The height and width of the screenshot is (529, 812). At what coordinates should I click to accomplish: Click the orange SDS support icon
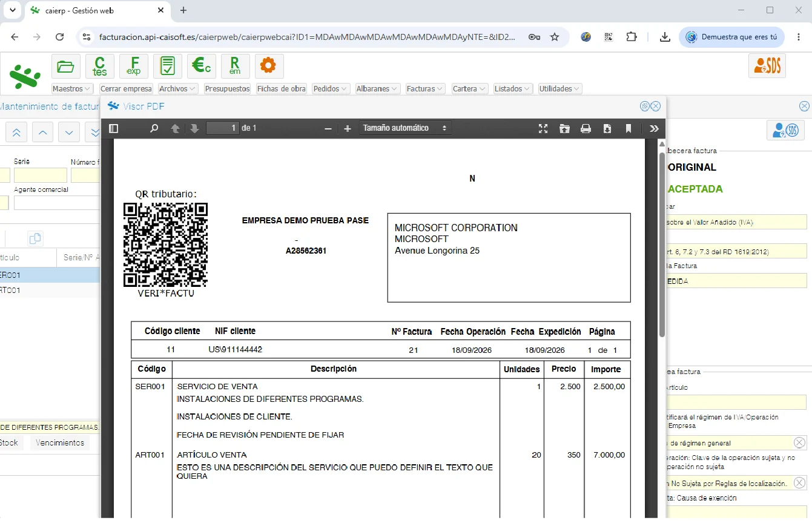point(767,66)
